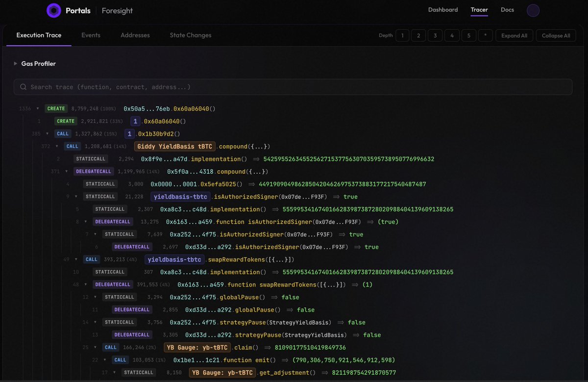
Task: Click YB Gauge: yb-tBTC label on get_adjustment row
Action: 222,373
